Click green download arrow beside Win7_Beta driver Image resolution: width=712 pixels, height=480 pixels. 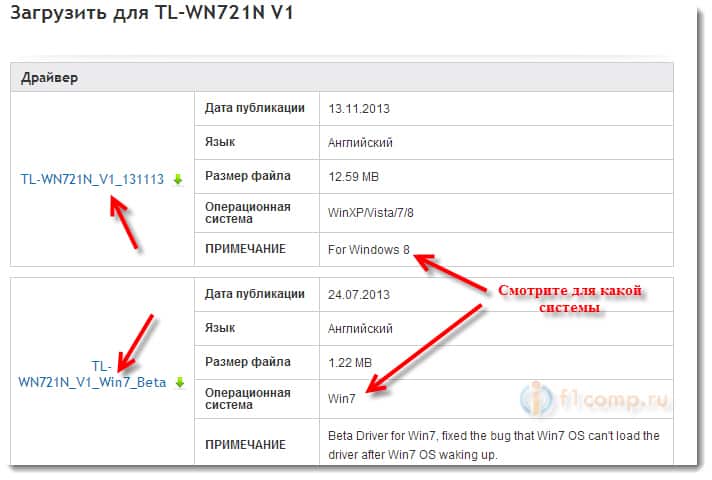tap(180, 382)
